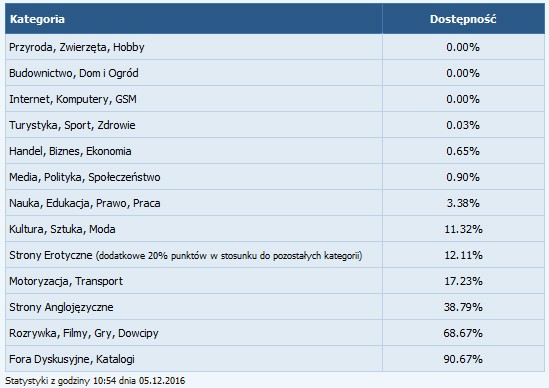
Task: Select Fora Dyskusyjne, Katalogi category
Action: pyautogui.click(x=72, y=359)
